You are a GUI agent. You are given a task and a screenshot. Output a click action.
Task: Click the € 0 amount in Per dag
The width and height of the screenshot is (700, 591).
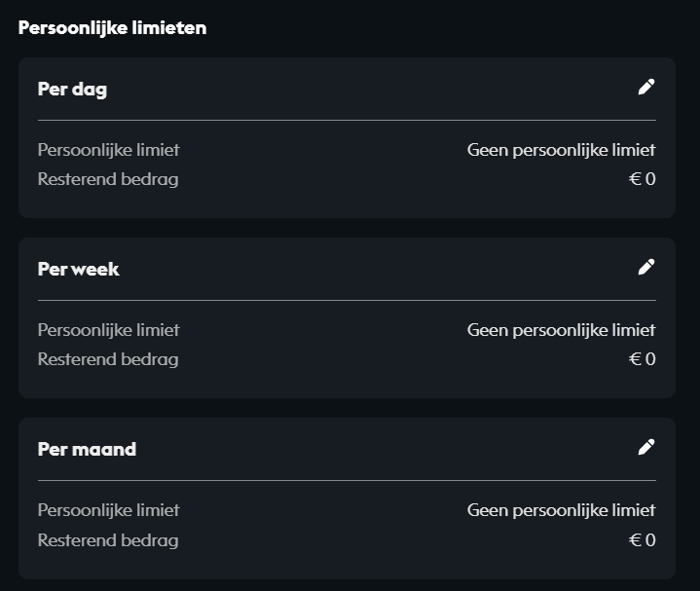point(643,179)
